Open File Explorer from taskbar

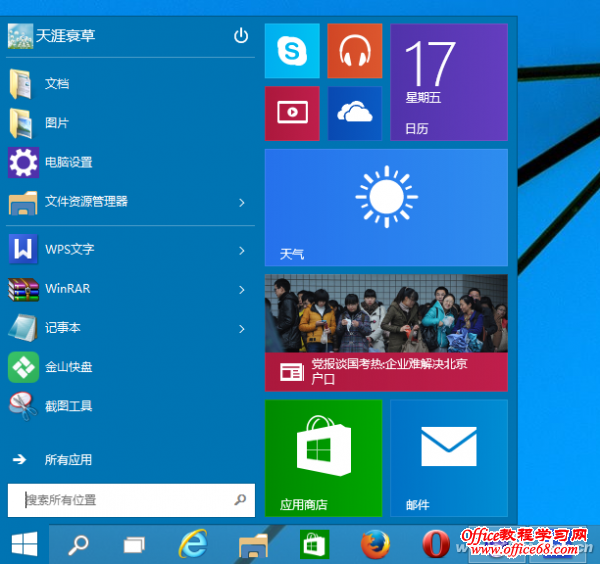pyautogui.click(x=253, y=545)
